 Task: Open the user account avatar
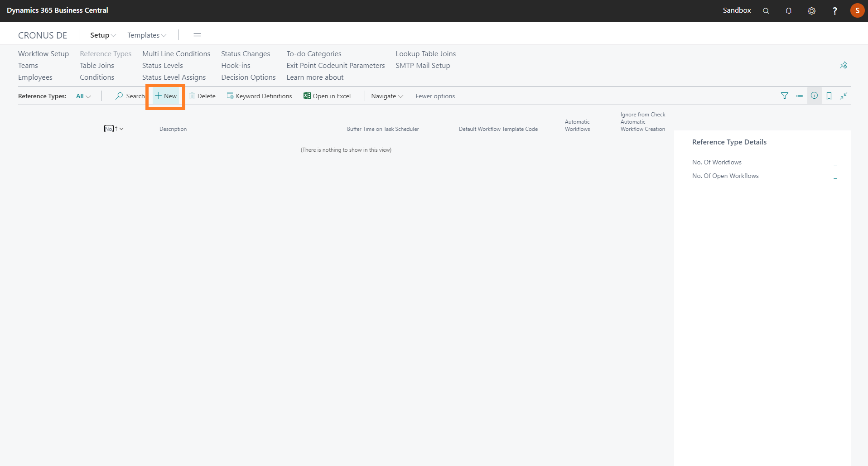coord(857,10)
